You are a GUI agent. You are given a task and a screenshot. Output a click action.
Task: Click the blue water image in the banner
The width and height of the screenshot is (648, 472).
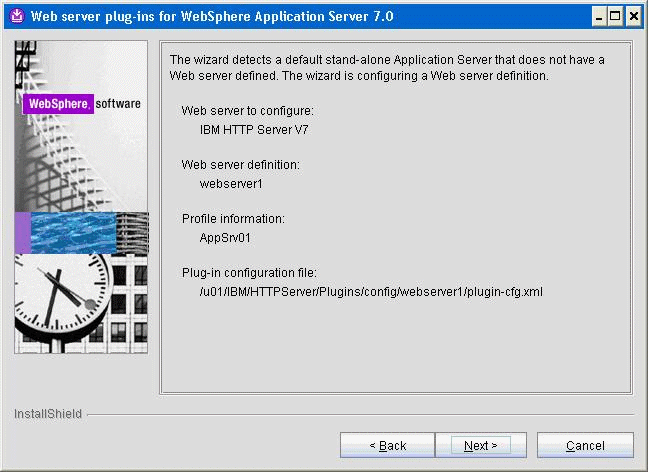[x=75, y=232]
